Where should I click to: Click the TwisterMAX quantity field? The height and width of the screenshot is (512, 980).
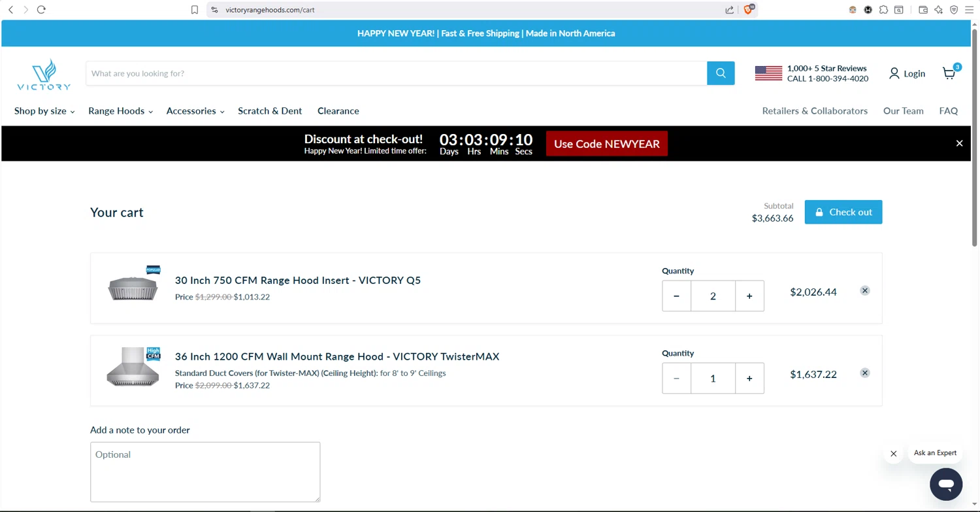(x=713, y=379)
